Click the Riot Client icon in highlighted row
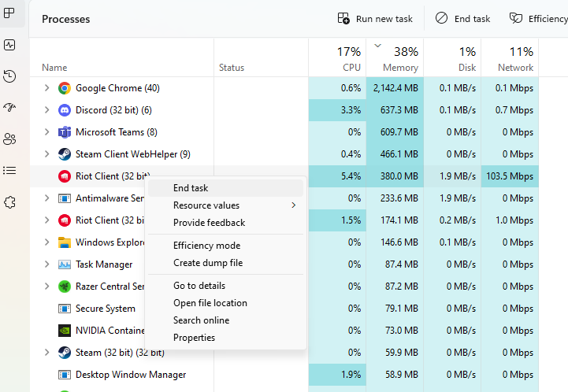The width and height of the screenshot is (568, 392). (x=65, y=176)
